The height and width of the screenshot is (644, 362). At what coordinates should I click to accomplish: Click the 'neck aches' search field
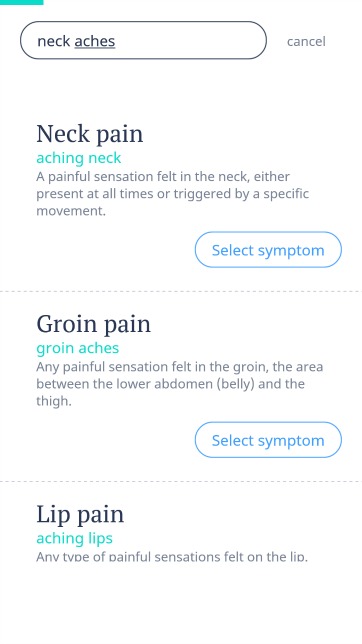pos(143,41)
